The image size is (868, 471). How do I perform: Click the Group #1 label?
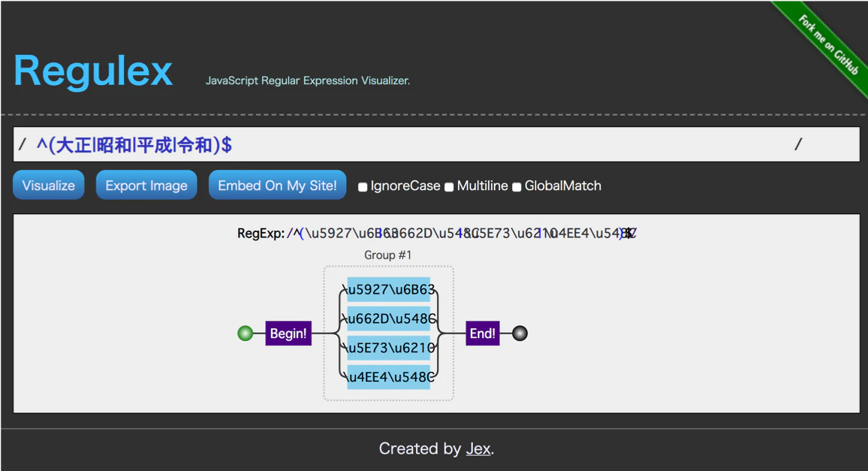click(x=388, y=255)
